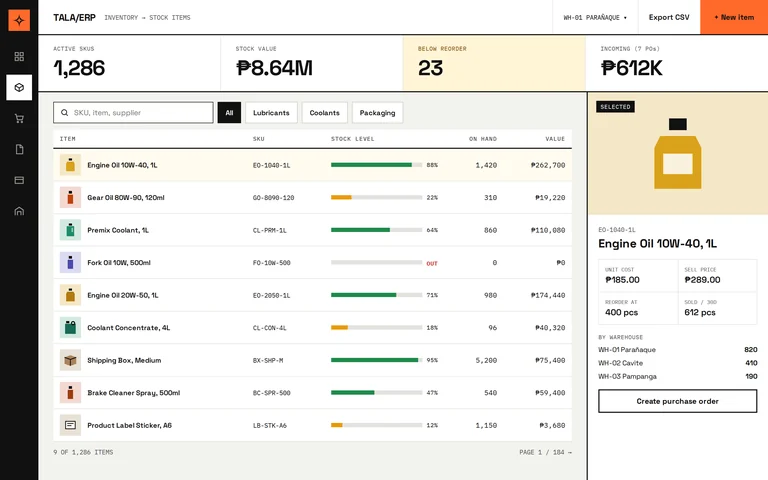Click the Sell Price ₱289.00 value
This screenshot has height=480, width=768.
pyautogui.click(x=702, y=280)
